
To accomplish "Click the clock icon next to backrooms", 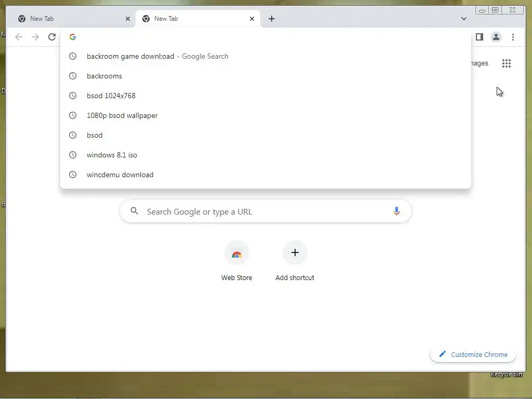I will pyautogui.click(x=73, y=76).
